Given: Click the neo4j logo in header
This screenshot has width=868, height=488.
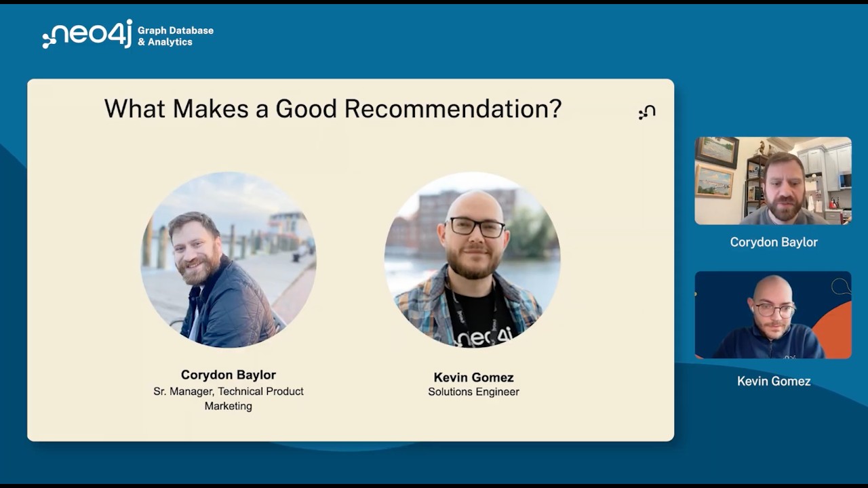Looking at the screenshot, I should [x=87, y=34].
